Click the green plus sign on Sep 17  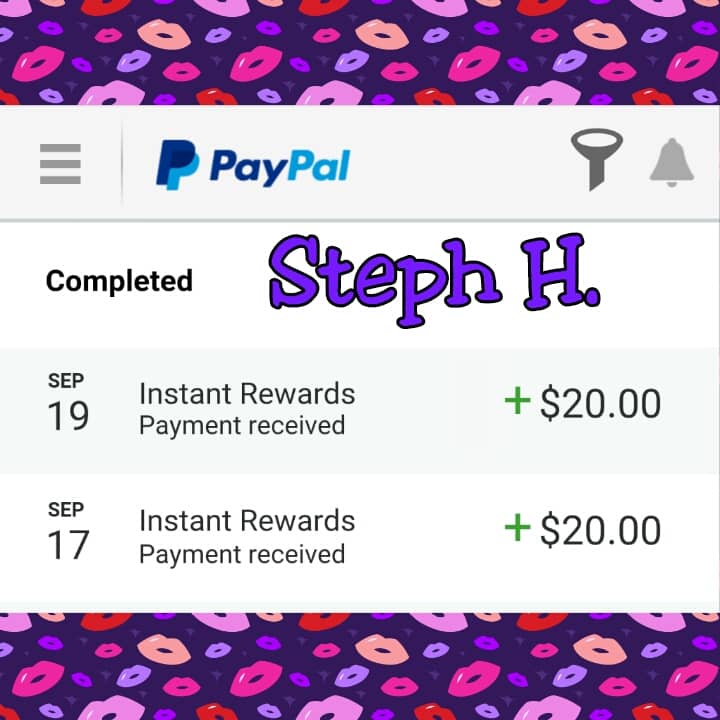[x=518, y=527]
